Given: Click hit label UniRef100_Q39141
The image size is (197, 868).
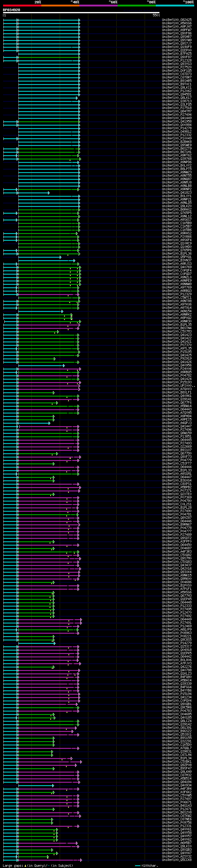Looking at the screenshot, I should pyautogui.click(x=177, y=399).
